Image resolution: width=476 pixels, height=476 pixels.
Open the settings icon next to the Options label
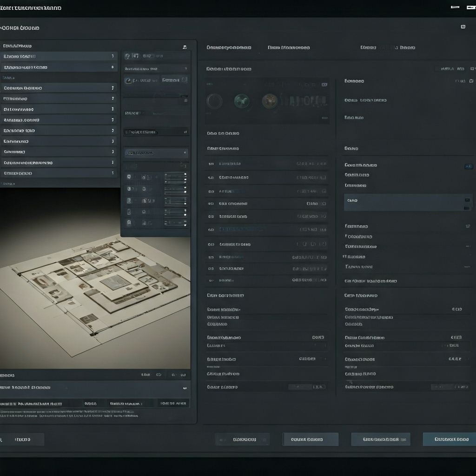[184, 80]
